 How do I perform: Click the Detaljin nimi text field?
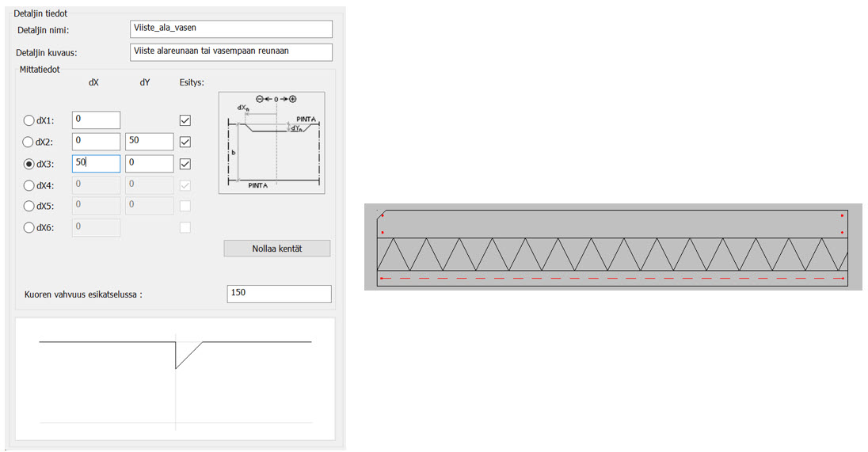[x=230, y=28]
